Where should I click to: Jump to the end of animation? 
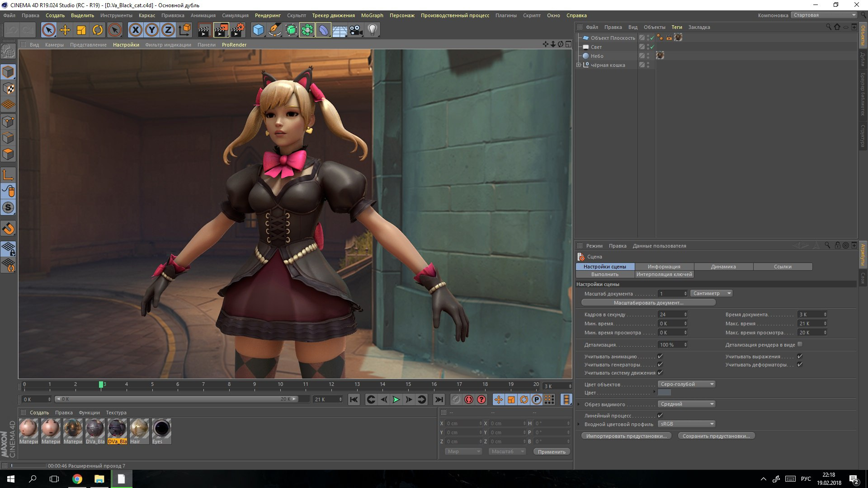point(439,399)
